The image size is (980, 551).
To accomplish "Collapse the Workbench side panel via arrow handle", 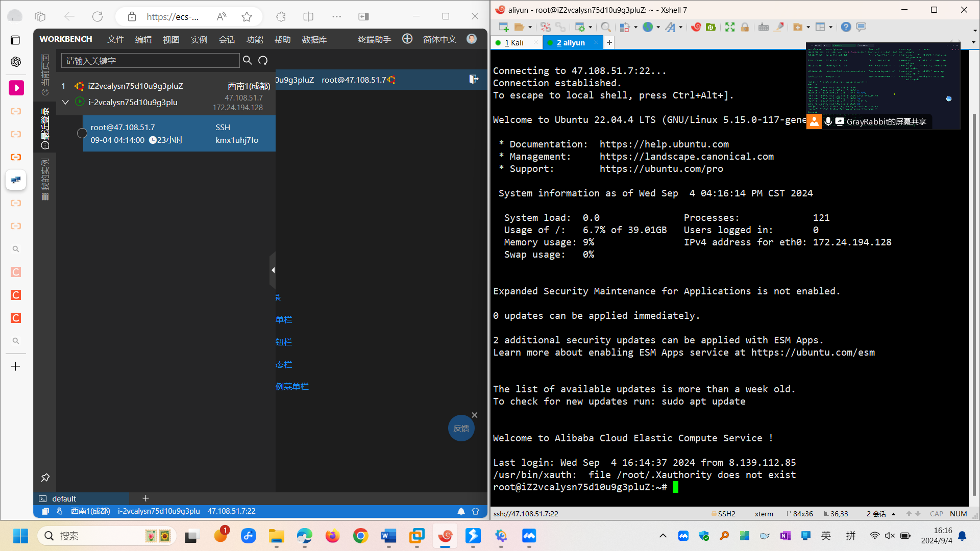I will [273, 270].
